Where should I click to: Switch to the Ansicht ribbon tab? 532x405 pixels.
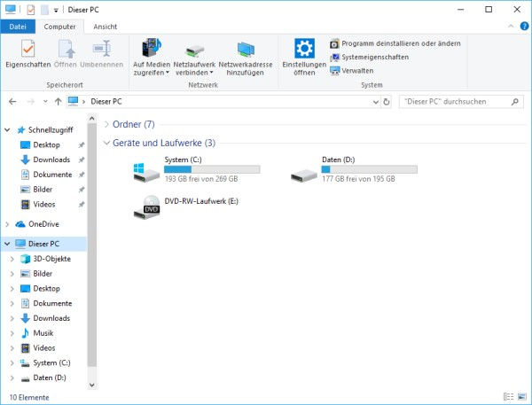106,27
